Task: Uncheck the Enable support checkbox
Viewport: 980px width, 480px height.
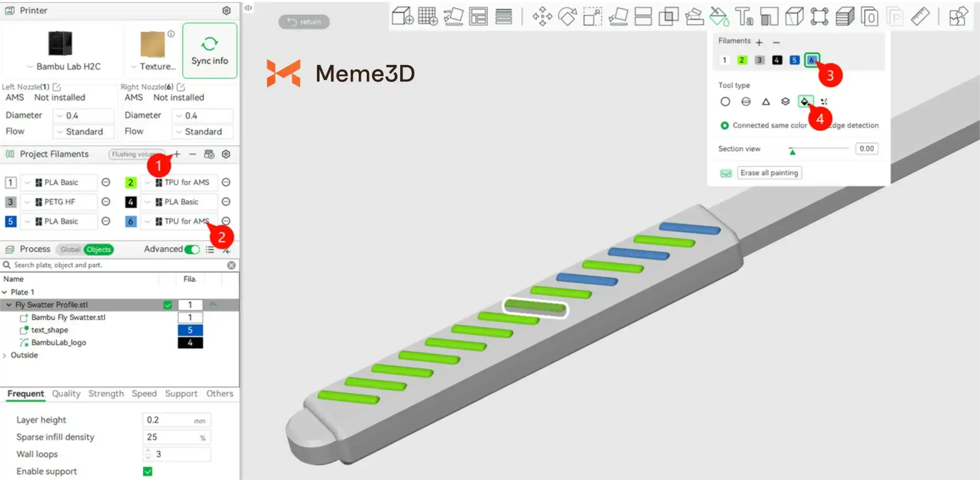Action: (148, 471)
